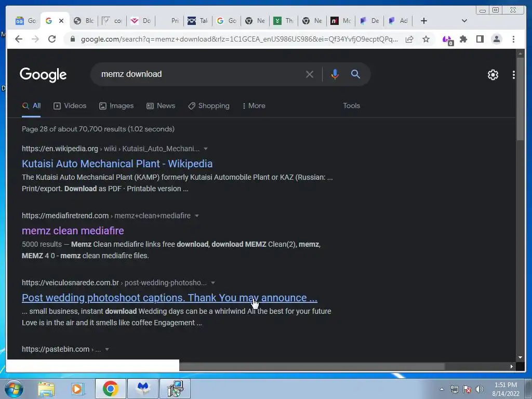Click the scroll right arrow
Image resolution: width=532 pixels, height=399 pixels.
tap(512, 366)
